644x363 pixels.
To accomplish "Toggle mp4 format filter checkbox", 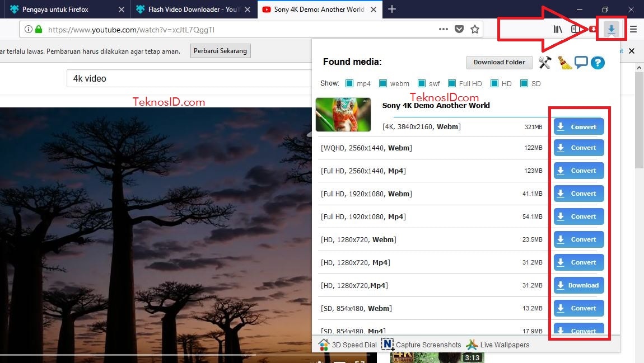I will coord(349,83).
